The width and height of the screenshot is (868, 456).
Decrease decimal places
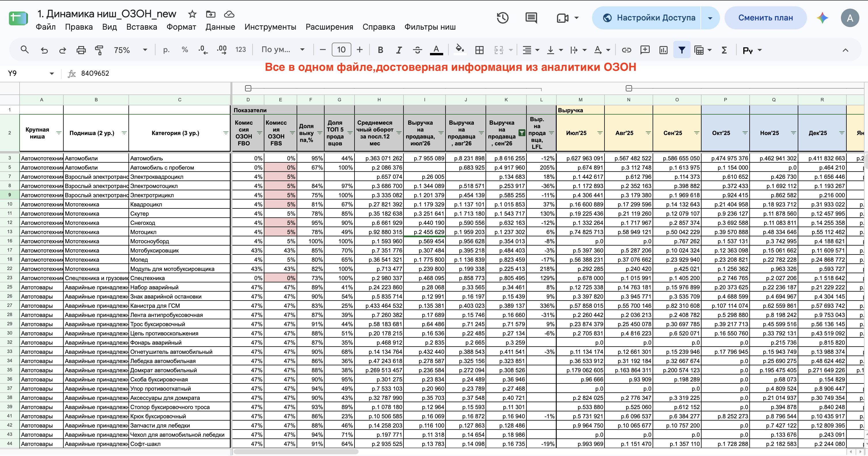click(203, 50)
